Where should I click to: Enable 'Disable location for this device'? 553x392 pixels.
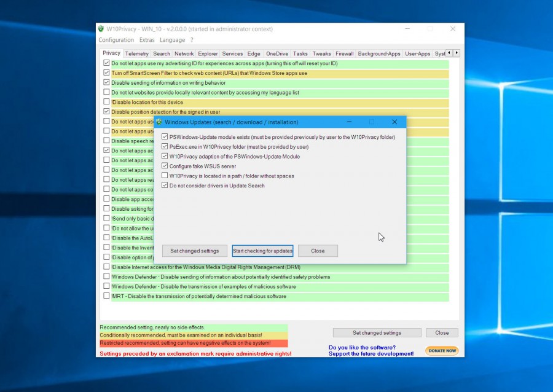click(x=106, y=102)
